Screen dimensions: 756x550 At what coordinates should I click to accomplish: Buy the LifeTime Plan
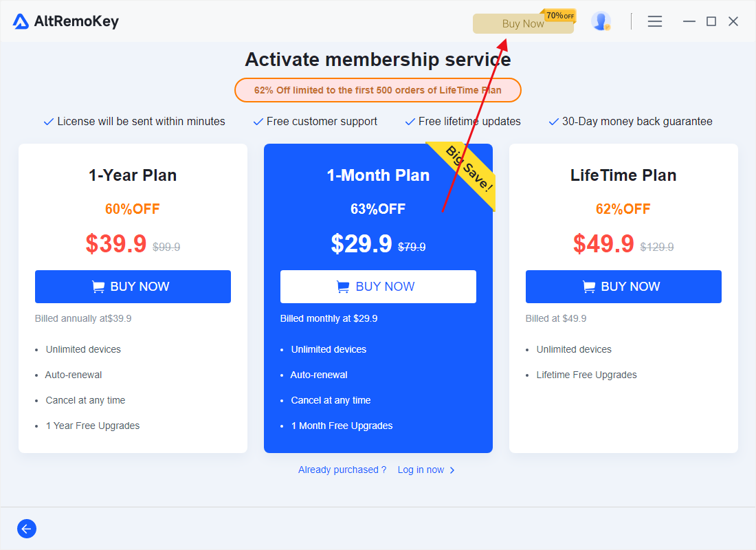pyautogui.click(x=623, y=287)
